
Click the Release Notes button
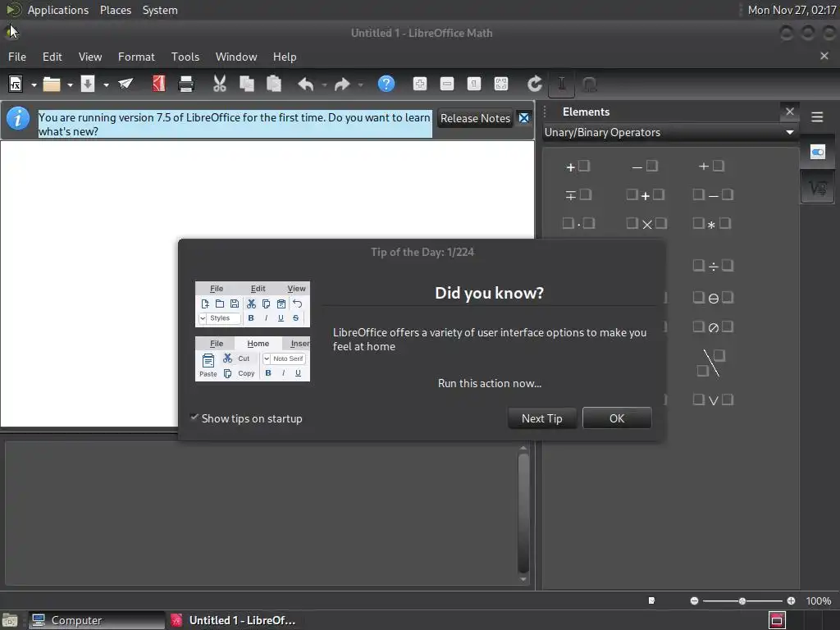[x=475, y=118]
